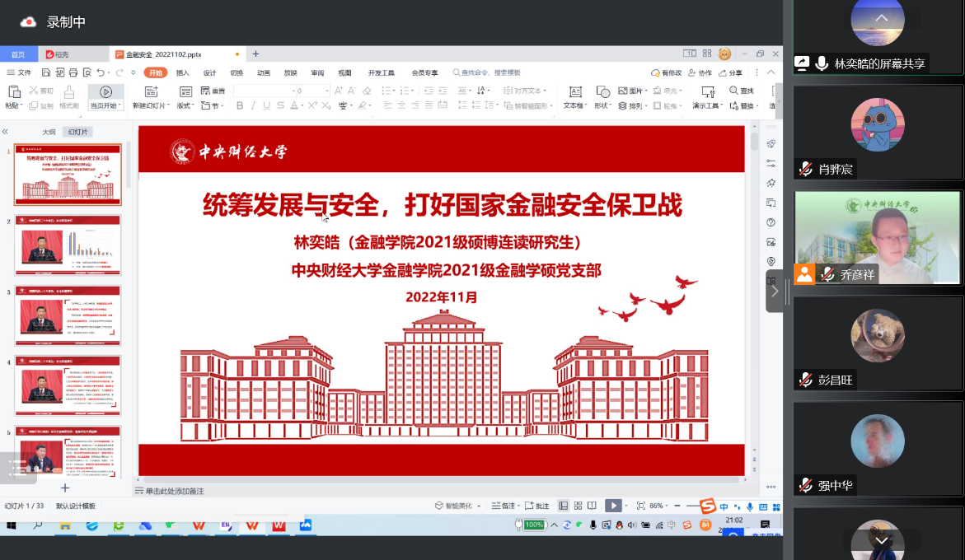Open the Insert (插入) ribbon tab

[x=182, y=72]
